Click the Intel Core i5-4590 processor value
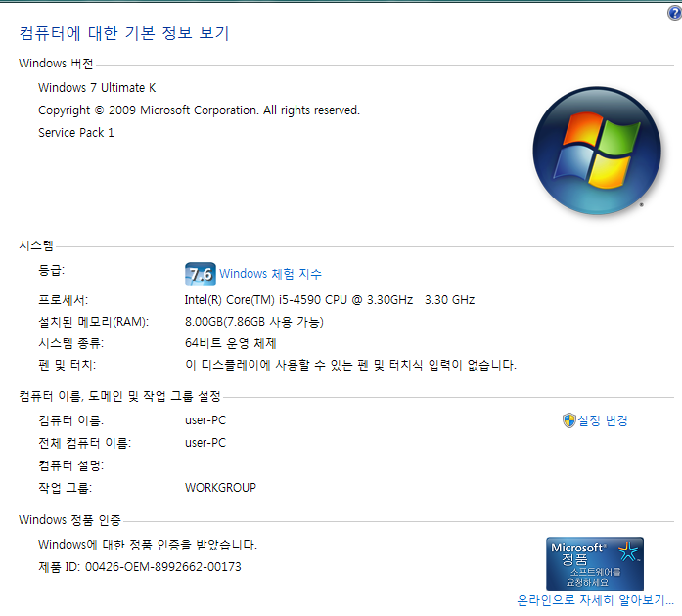The image size is (682, 616). pos(329,300)
